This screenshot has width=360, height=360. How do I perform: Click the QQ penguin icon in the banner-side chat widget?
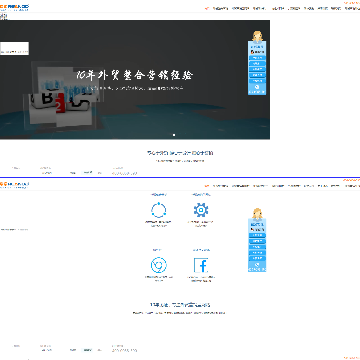point(252,52)
